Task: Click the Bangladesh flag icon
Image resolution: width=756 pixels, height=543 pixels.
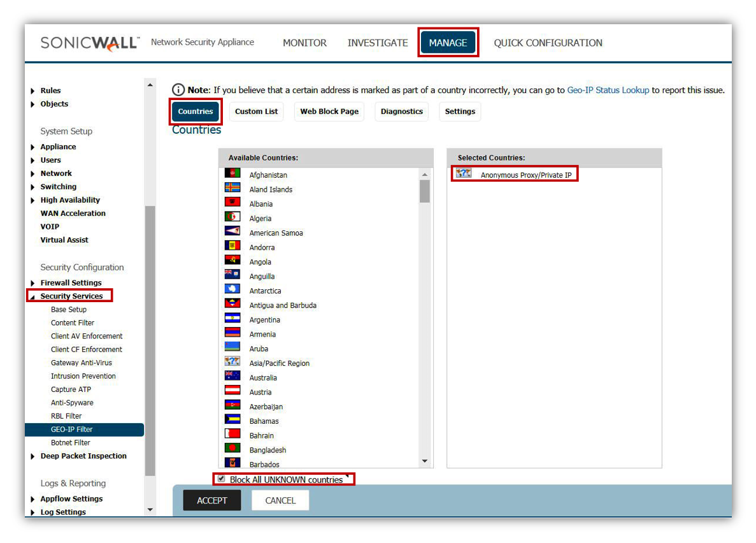Action: [x=232, y=448]
